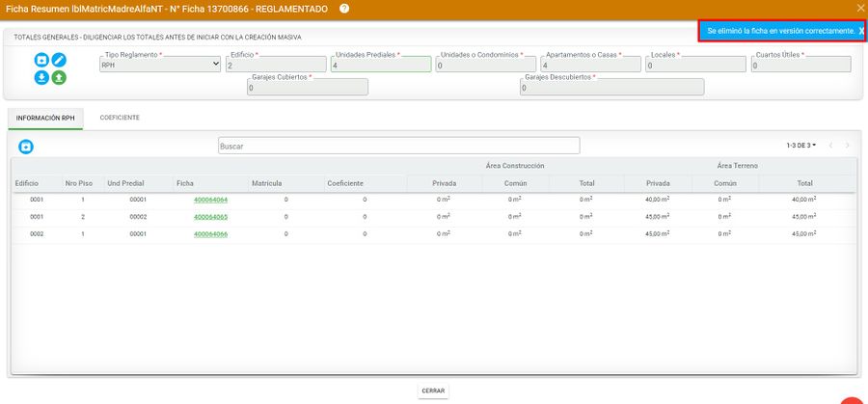Sort by the Coeficiente column header
This screenshot has width=868, height=404.
(344, 183)
